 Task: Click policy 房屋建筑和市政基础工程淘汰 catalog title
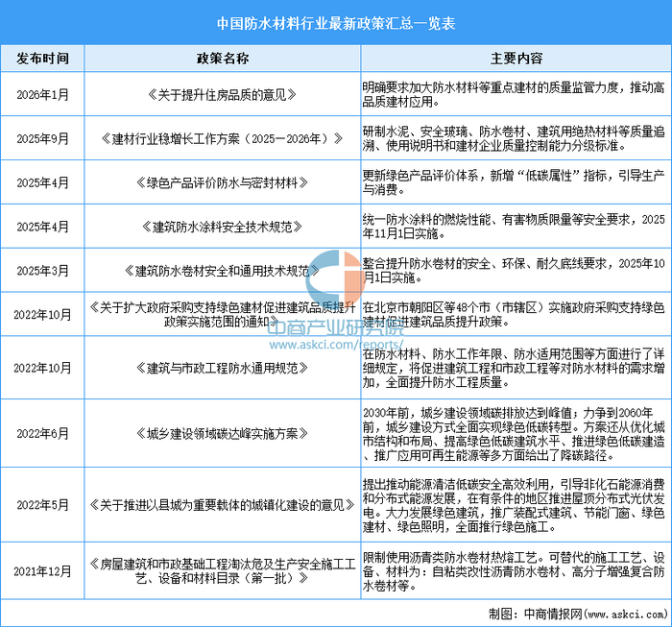click(223, 571)
